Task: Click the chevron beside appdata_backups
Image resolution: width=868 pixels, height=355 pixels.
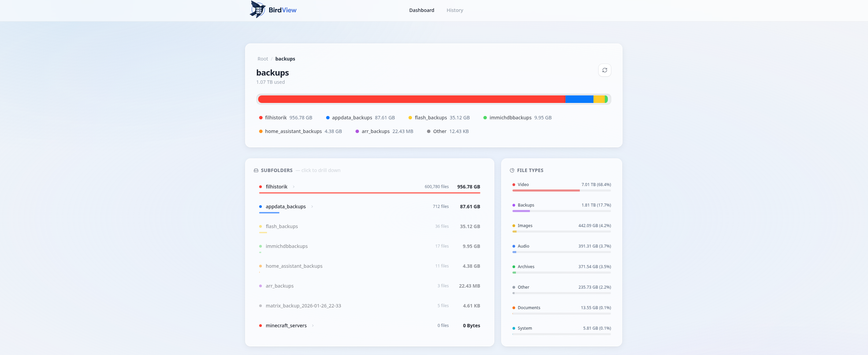Action: (312, 207)
